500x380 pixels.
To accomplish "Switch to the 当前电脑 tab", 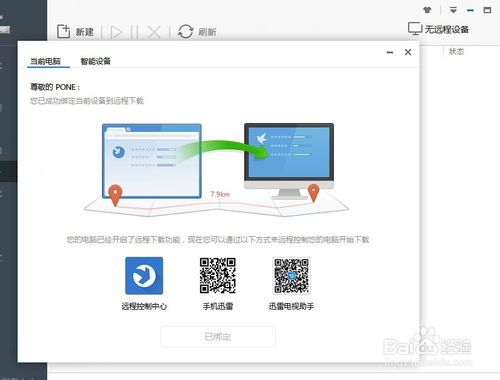I will coord(46,61).
